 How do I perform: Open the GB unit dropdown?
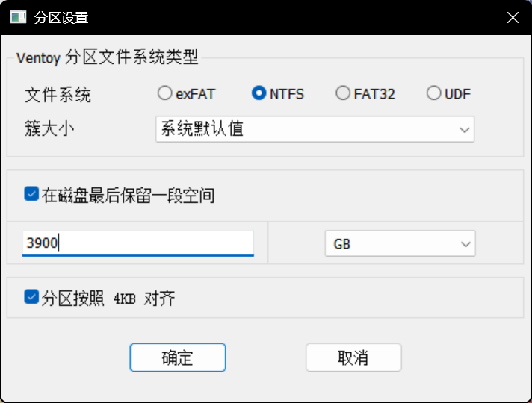tap(400, 243)
